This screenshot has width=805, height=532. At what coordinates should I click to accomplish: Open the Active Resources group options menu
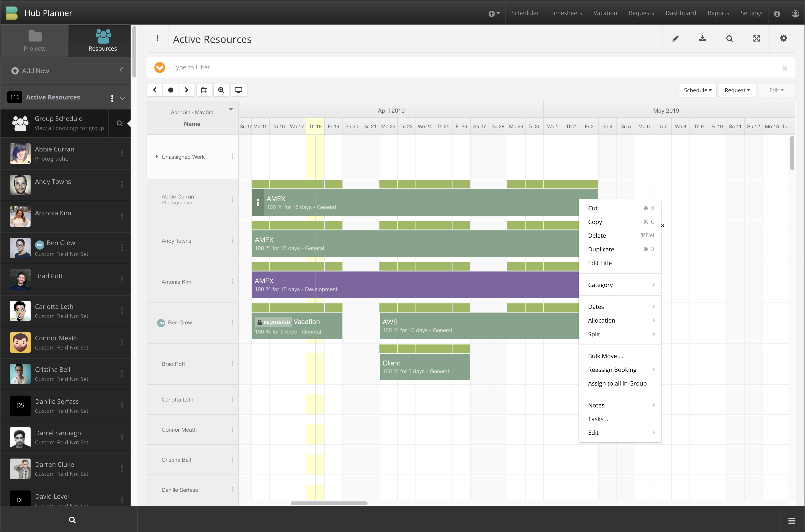tap(112, 98)
